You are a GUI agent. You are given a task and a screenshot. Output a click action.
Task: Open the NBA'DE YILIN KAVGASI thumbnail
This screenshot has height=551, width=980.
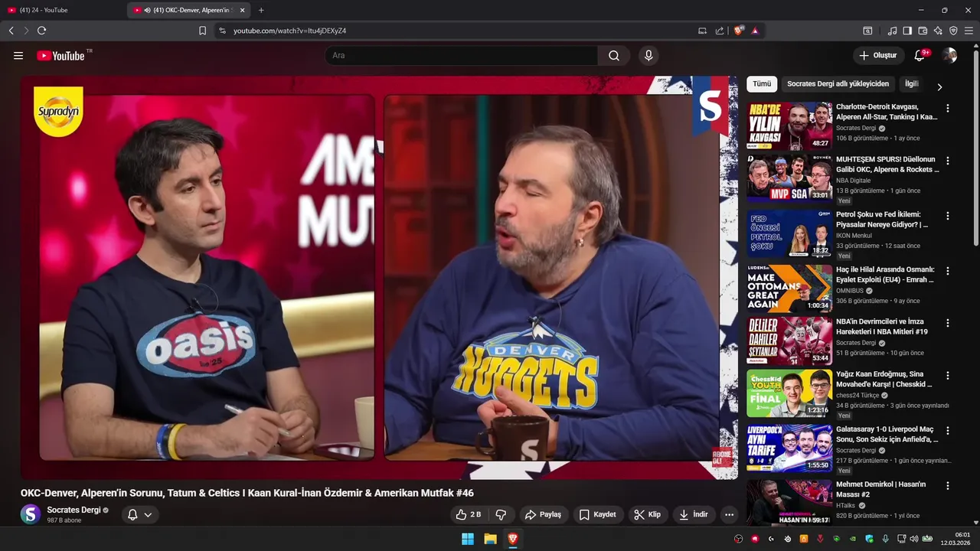pyautogui.click(x=789, y=126)
